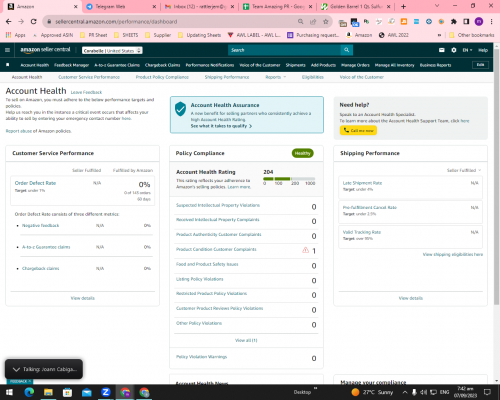Open the extensions puzzle icon
The height and width of the screenshot is (400, 500).
coord(454,22)
